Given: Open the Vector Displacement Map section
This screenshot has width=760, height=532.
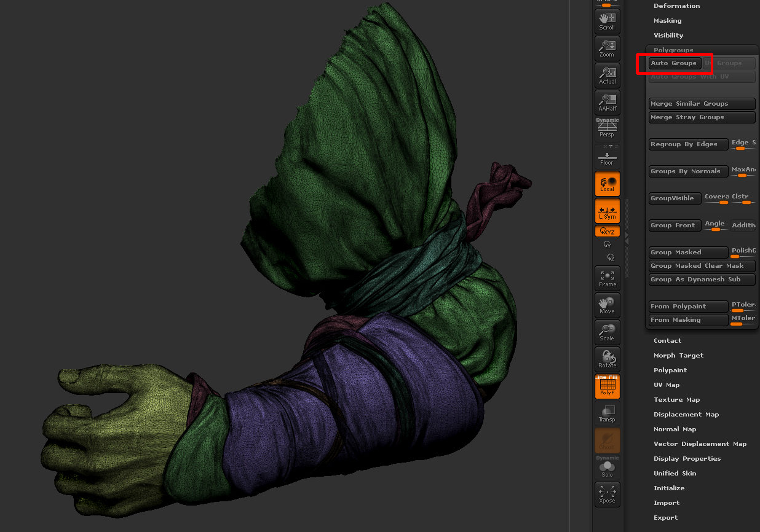Looking at the screenshot, I should [700, 444].
